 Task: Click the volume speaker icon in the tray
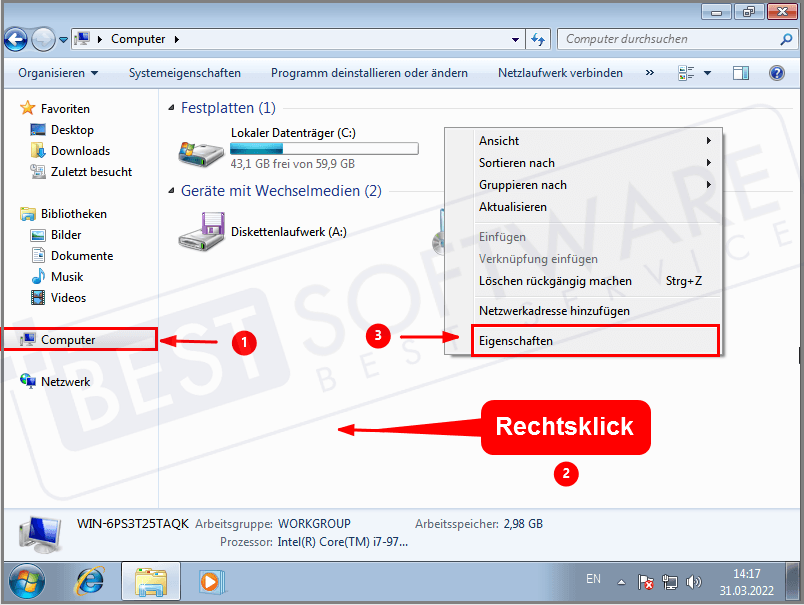[694, 582]
